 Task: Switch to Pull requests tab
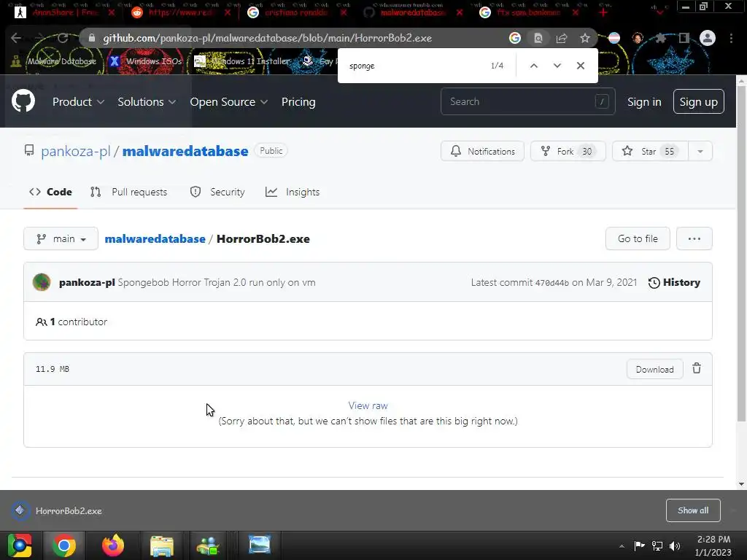tap(128, 192)
